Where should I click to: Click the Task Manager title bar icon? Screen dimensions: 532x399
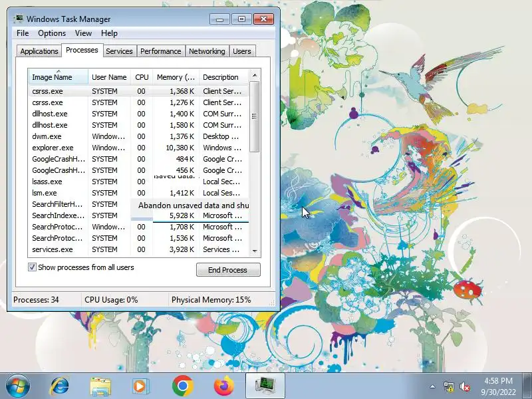click(x=19, y=19)
